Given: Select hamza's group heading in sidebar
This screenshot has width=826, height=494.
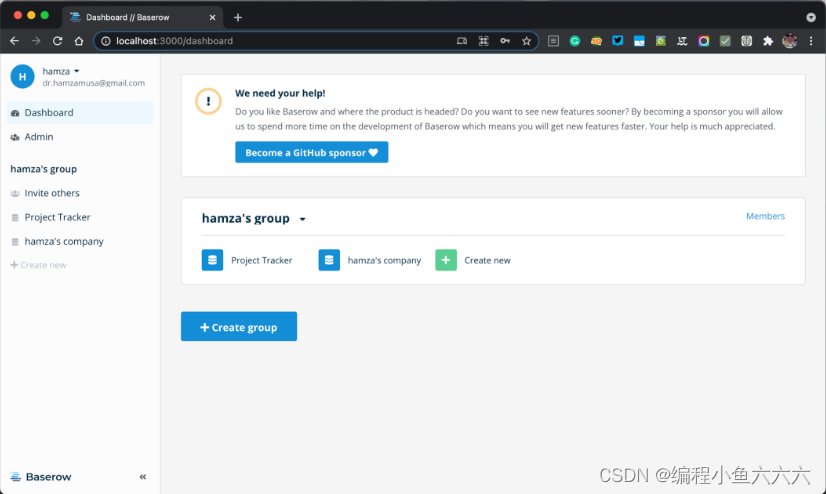Looking at the screenshot, I should [x=44, y=169].
